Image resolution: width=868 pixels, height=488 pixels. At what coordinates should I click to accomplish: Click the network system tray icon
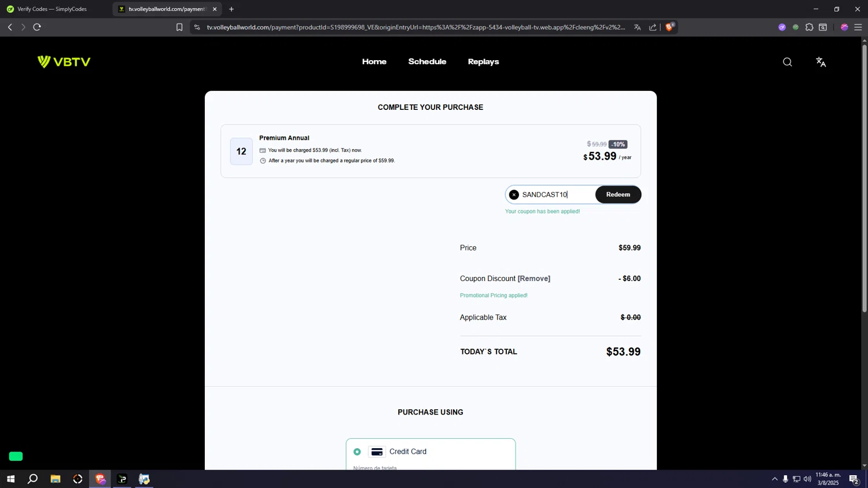click(796, 479)
